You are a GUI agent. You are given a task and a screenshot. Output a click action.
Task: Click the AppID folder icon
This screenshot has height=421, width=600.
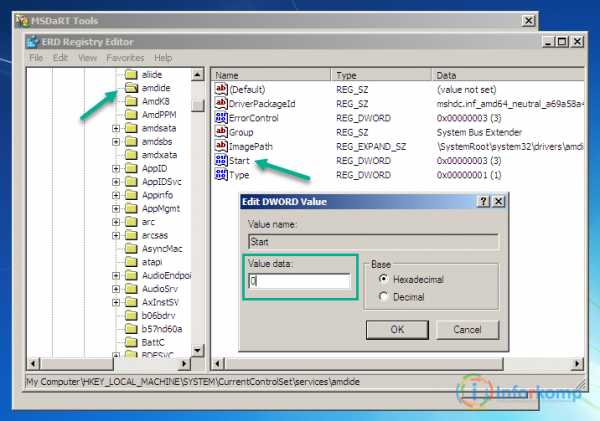tap(131, 168)
